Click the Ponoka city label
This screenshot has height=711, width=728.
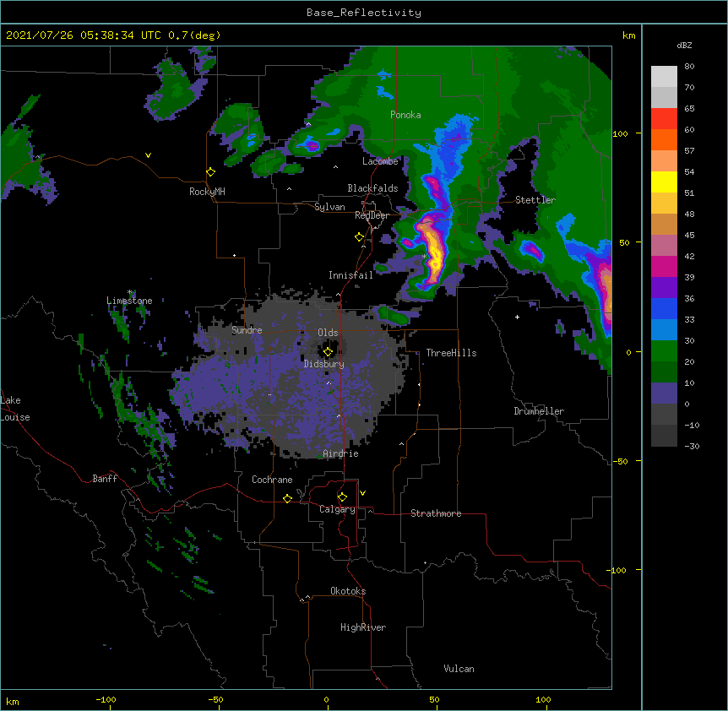(x=405, y=115)
